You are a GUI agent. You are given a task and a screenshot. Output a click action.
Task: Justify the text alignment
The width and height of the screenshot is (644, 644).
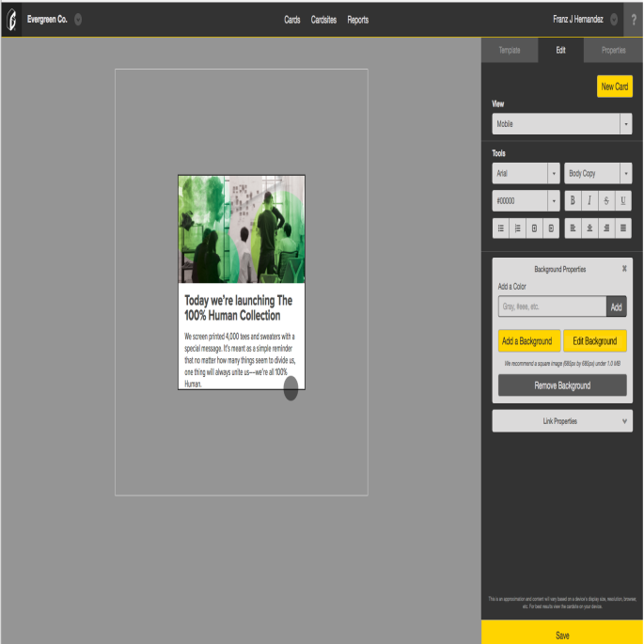[x=623, y=228]
